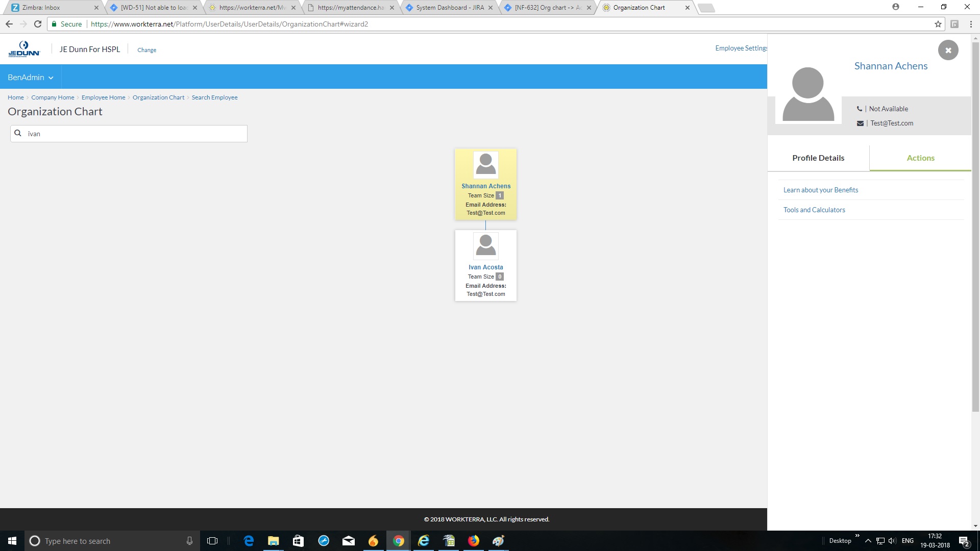Open the Chrome three-dot menu
The image size is (980, 551).
971,24
